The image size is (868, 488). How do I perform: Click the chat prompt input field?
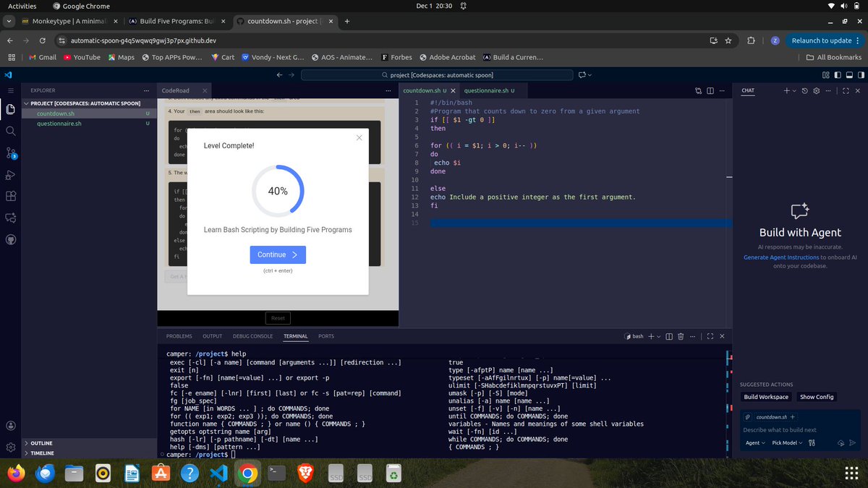(x=799, y=429)
